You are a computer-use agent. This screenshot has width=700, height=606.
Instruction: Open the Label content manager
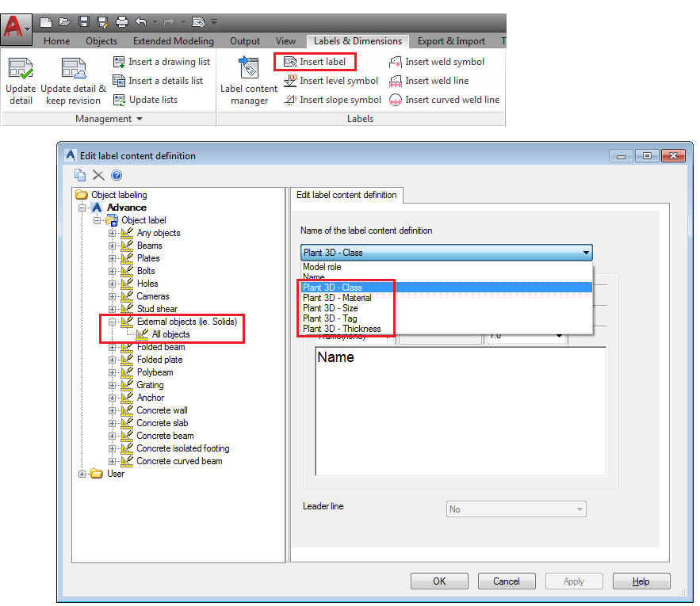coord(249,82)
